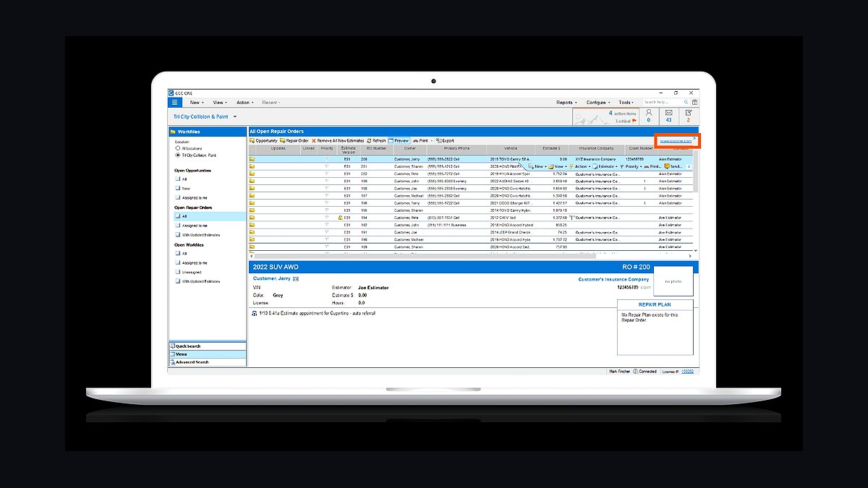Open the top Action menu

click(x=244, y=103)
